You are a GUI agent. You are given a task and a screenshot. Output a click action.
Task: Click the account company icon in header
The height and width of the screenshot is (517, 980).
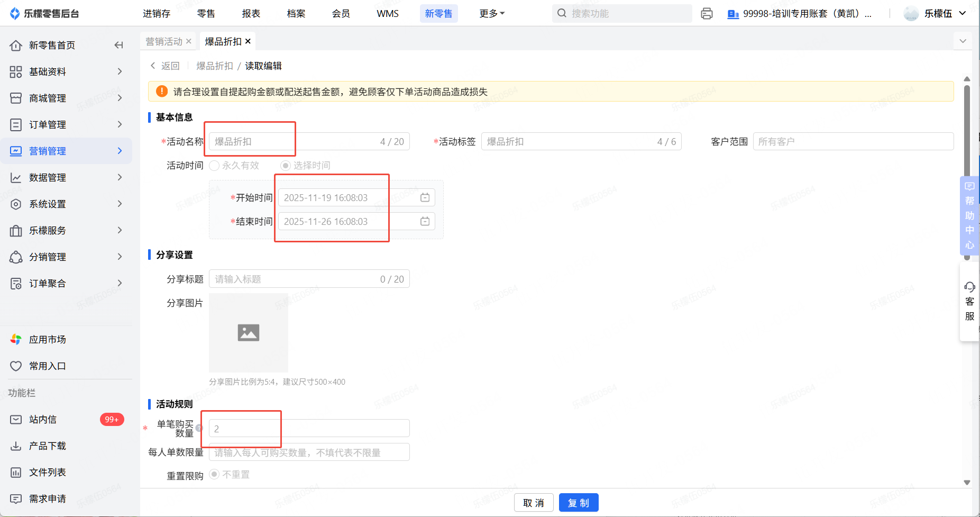point(733,14)
